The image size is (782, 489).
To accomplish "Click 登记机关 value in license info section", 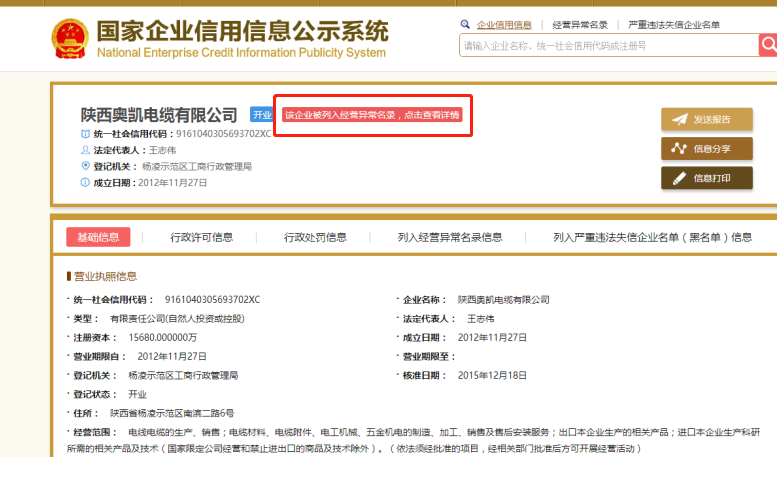I will coord(183,375).
